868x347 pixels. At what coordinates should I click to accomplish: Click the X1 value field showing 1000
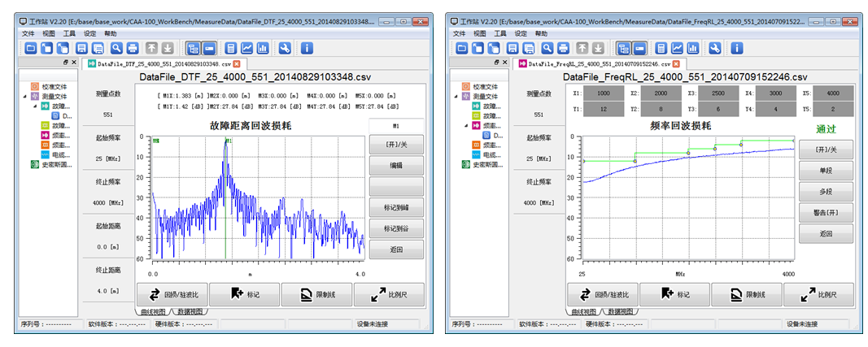604,93
